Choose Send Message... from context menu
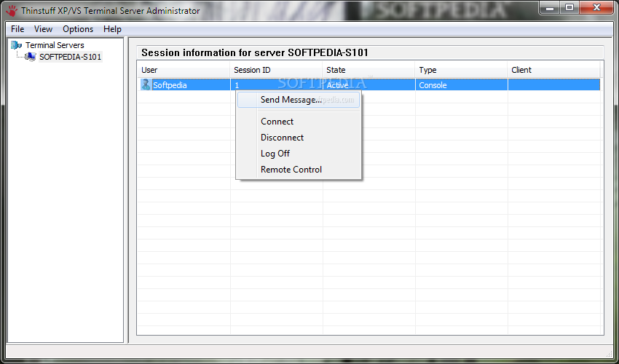Image resolution: width=619 pixels, height=364 pixels. click(x=299, y=100)
